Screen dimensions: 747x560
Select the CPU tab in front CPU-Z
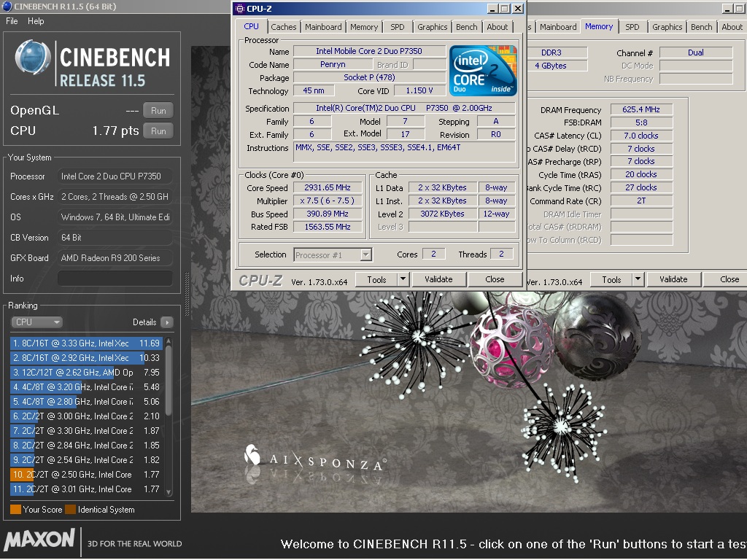pyautogui.click(x=251, y=27)
